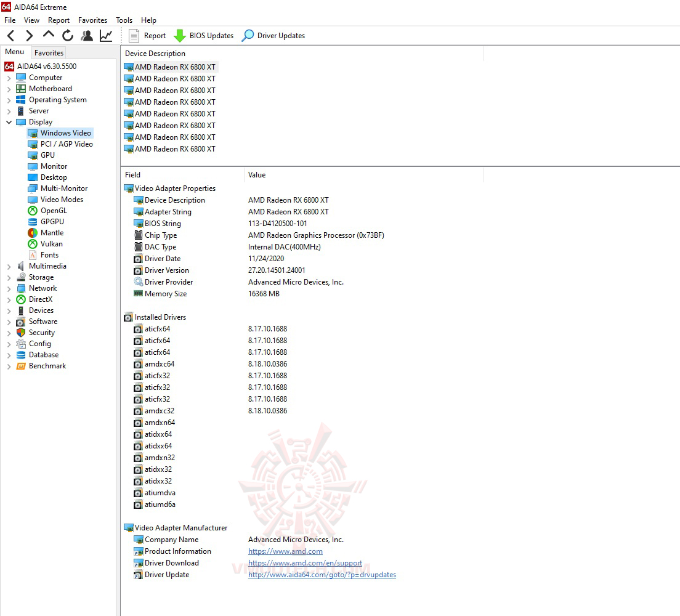Viewport: 680px width, 616px height.
Task: Open the View menu
Action: [x=31, y=20]
